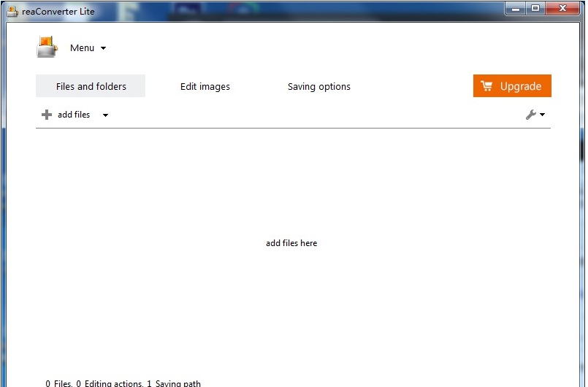Click the wrench settings icon
Image resolution: width=588 pixels, height=387 pixels.
coord(530,115)
